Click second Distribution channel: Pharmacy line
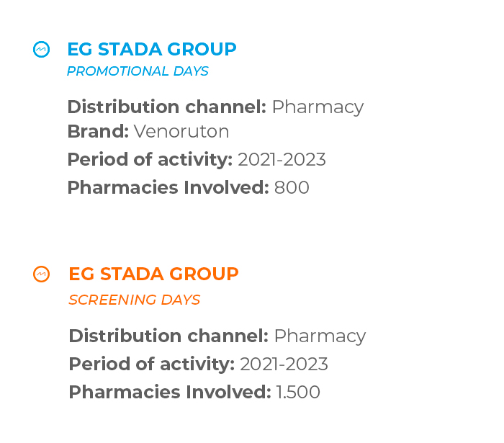504x443 pixels. [x=217, y=336]
